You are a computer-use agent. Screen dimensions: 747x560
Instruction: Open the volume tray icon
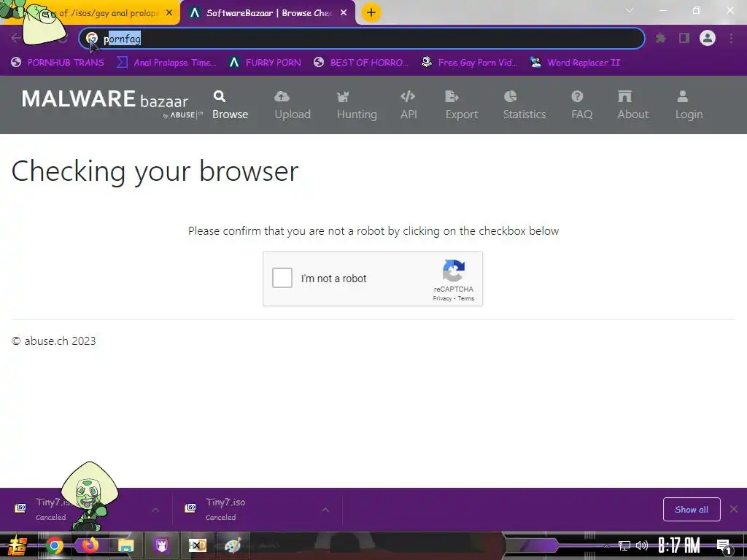(642, 545)
